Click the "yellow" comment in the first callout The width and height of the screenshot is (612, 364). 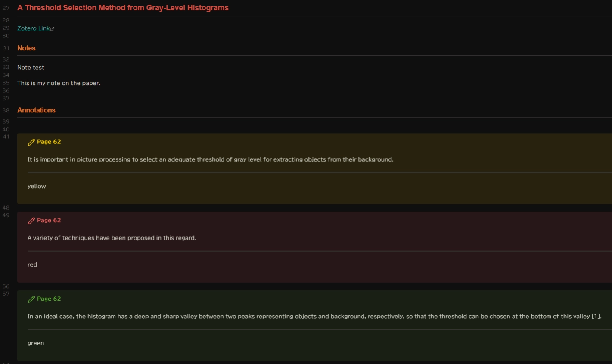pyautogui.click(x=37, y=186)
